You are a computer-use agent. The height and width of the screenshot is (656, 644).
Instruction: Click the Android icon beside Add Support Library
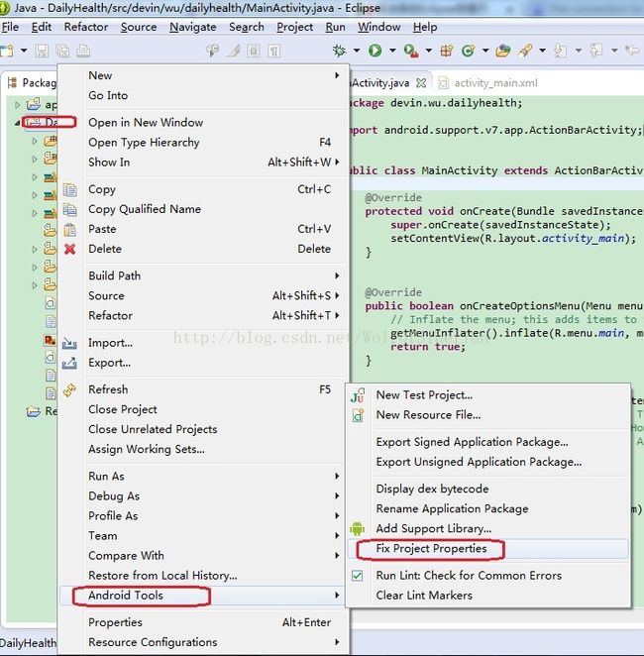point(357,529)
